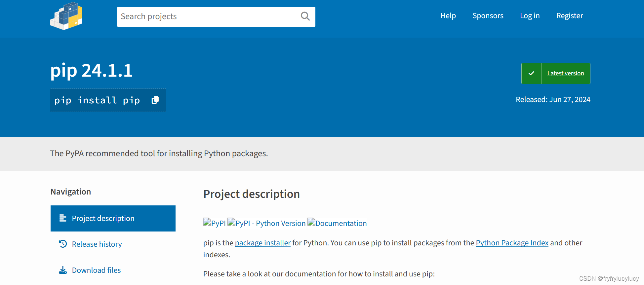Viewport: 644px width, 285px height.
Task: Focus the Search projects field
Action: pyautogui.click(x=208, y=17)
